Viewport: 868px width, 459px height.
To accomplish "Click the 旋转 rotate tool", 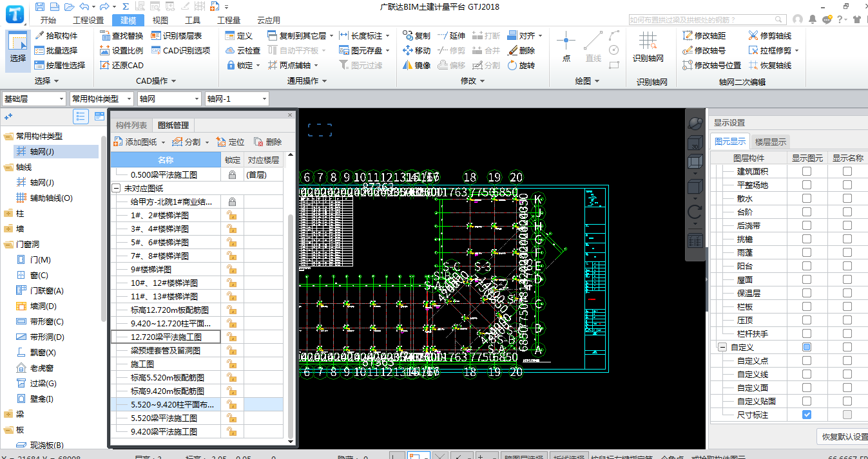I will click(521, 65).
